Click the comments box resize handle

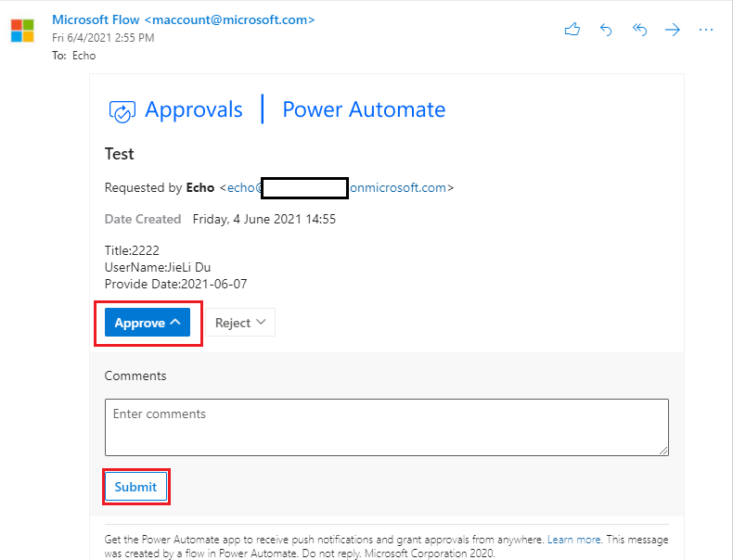(663, 451)
